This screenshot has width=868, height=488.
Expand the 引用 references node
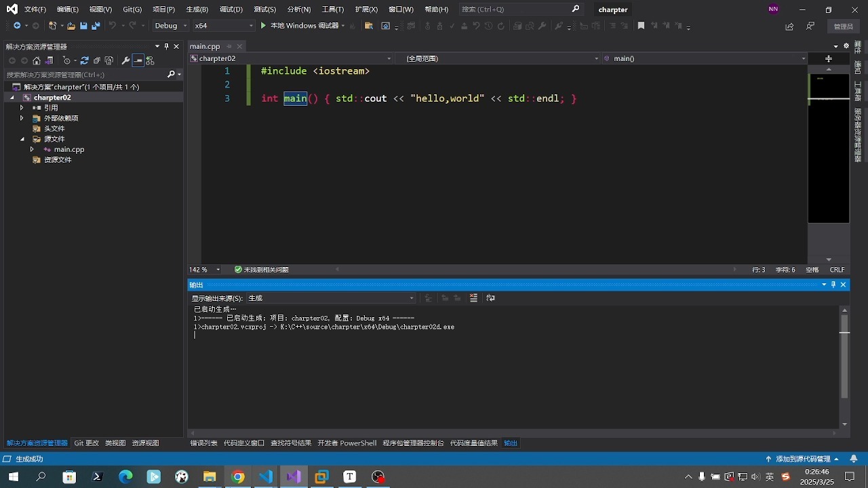coord(22,108)
